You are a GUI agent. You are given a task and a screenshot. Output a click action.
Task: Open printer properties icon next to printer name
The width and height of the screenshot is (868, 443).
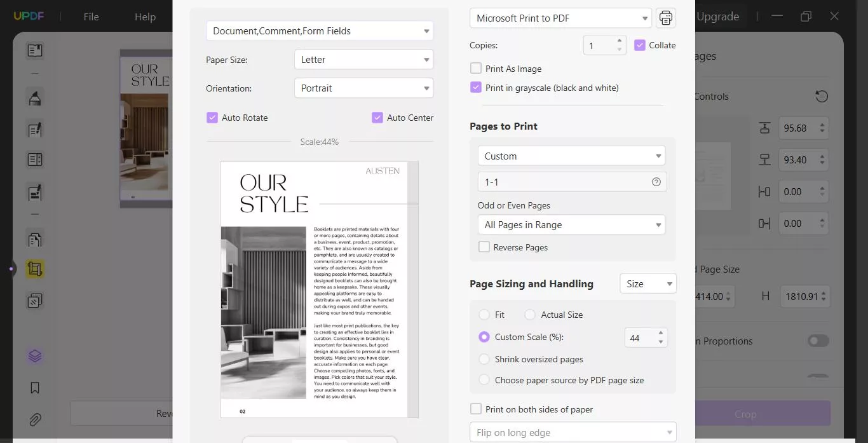click(x=665, y=18)
